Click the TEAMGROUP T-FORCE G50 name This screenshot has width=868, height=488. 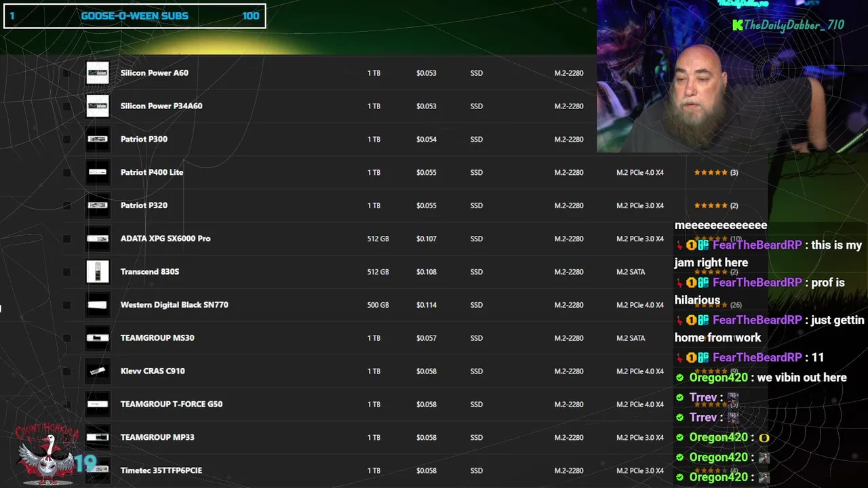pos(172,404)
